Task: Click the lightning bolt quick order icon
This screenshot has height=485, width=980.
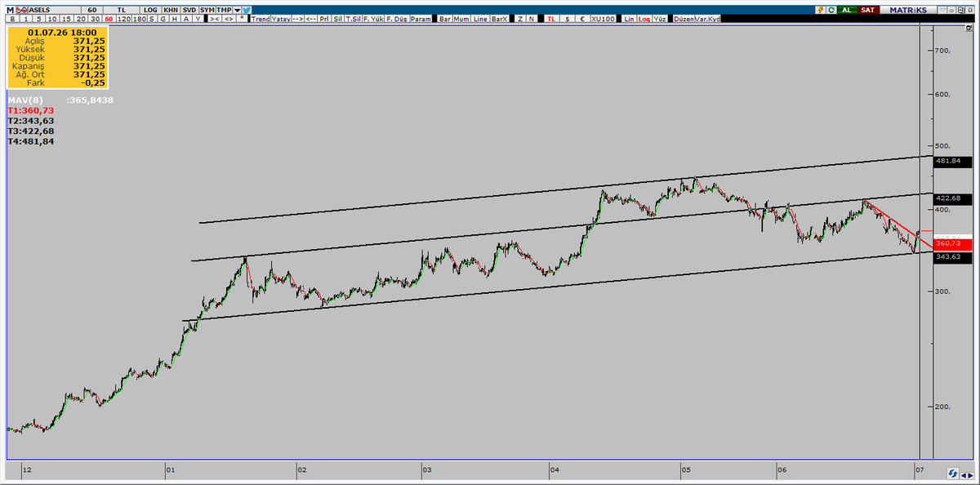Action: pos(821,10)
